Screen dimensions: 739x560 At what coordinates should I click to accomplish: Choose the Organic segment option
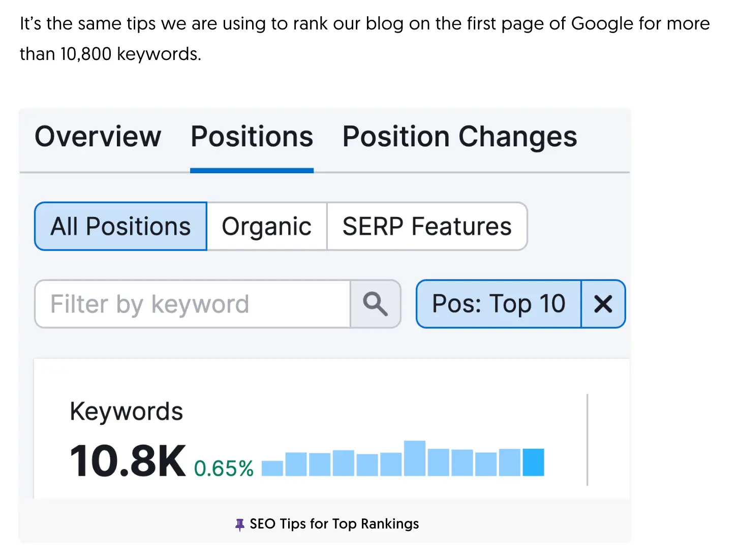pyautogui.click(x=266, y=227)
